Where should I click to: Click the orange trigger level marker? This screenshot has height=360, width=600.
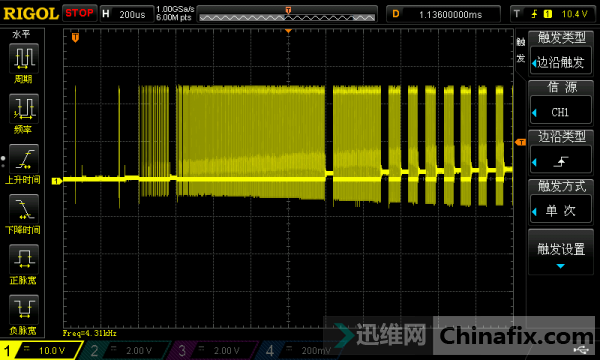point(520,142)
